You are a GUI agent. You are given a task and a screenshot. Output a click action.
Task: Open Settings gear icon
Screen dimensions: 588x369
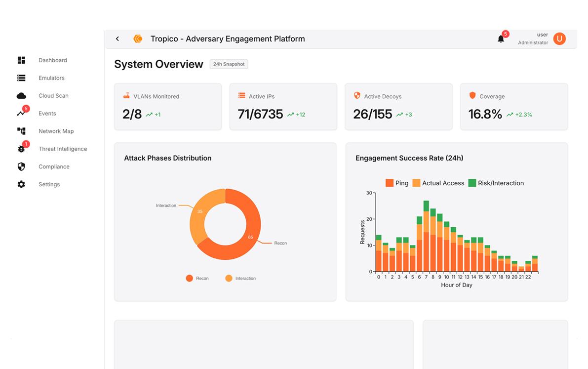(21, 184)
